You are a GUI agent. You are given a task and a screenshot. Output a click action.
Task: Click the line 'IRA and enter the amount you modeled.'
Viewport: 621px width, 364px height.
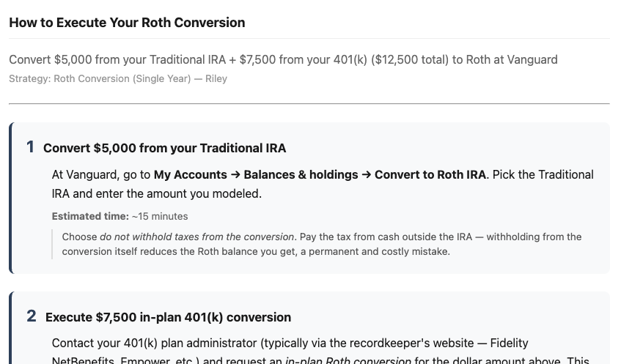click(x=156, y=193)
